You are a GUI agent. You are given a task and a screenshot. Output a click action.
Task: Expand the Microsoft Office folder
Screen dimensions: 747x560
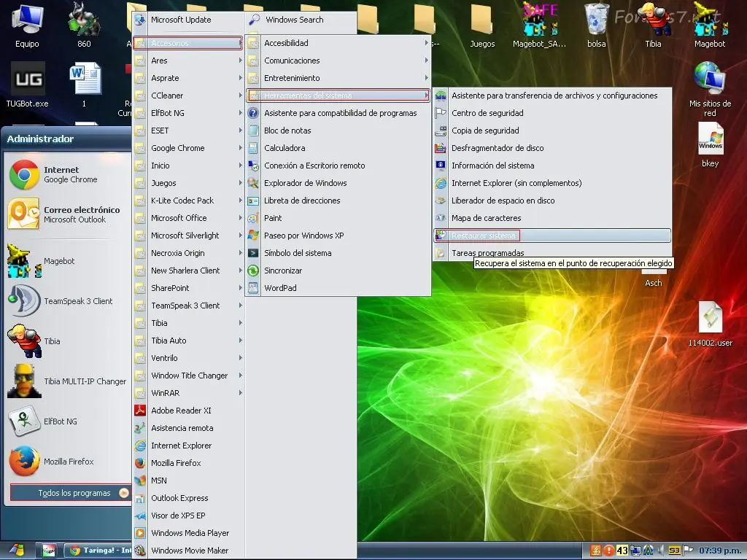pos(187,217)
